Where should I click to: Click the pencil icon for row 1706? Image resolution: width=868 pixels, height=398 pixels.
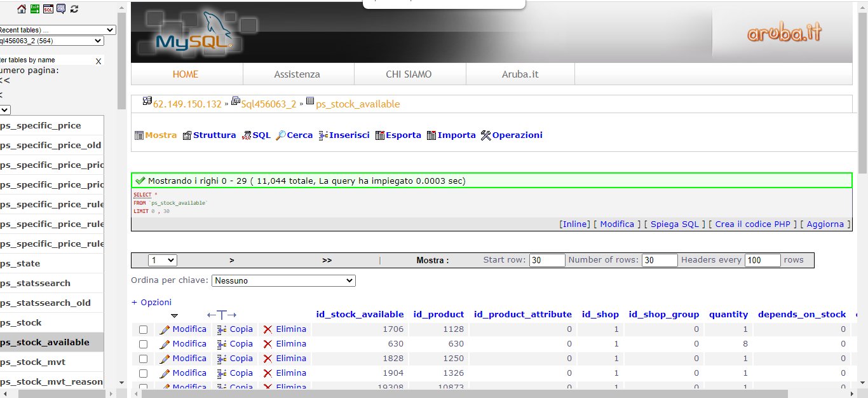[165, 329]
